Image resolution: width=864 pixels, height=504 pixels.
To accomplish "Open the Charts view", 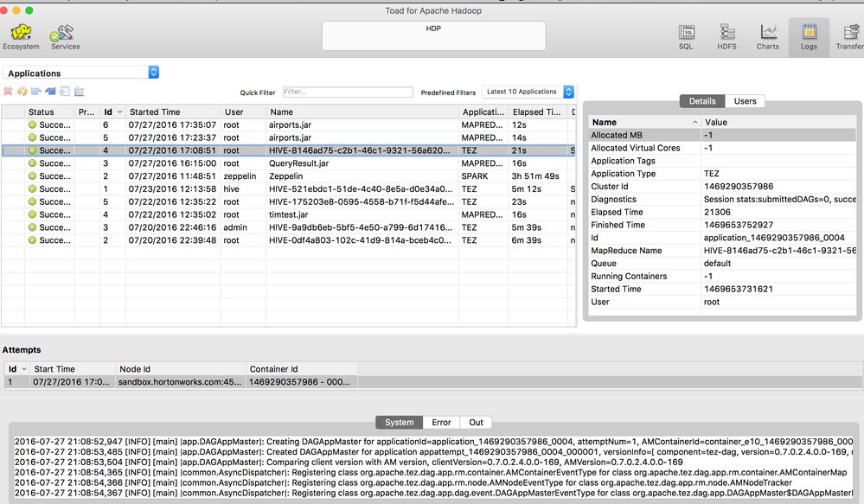I will (768, 36).
